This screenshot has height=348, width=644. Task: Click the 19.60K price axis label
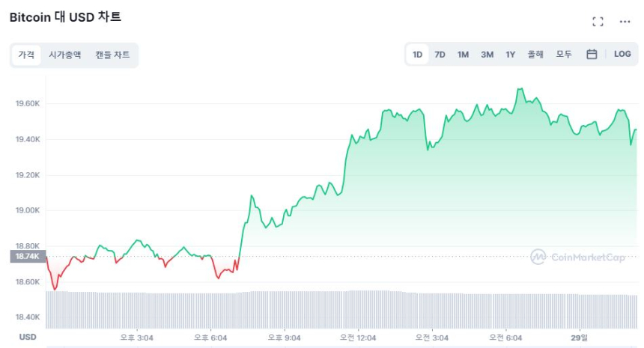[x=28, y=104]
